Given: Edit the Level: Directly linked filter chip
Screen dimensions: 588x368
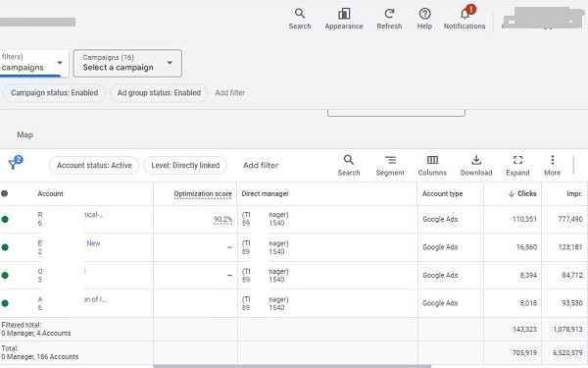Looking at the screenshot, I should 185,165.
